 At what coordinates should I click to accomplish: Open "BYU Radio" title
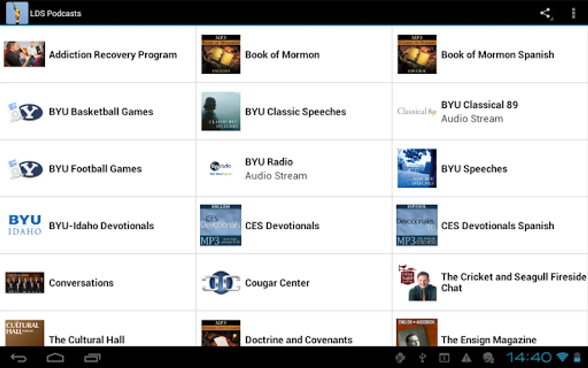pyautogui.click(x=269, y=162)
